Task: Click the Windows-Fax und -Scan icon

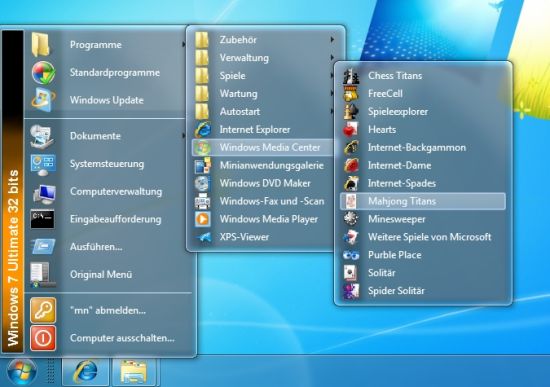Action: click(x=202, y=201)
